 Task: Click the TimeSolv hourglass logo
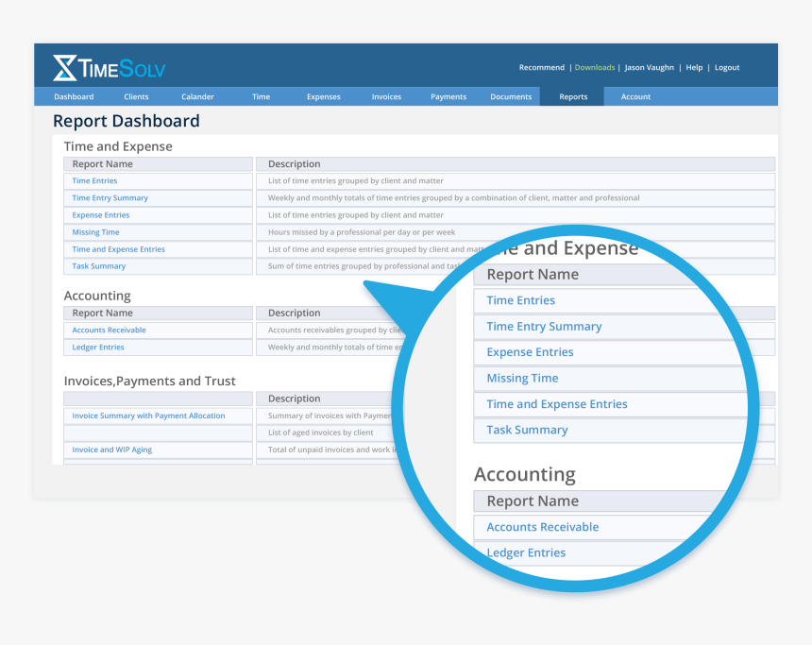tap(65, 68)
